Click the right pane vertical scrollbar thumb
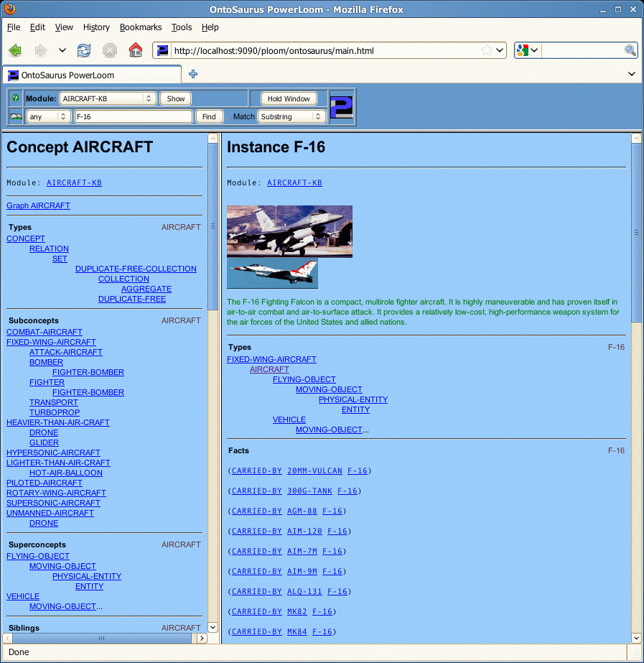 (x=636, y=233)
